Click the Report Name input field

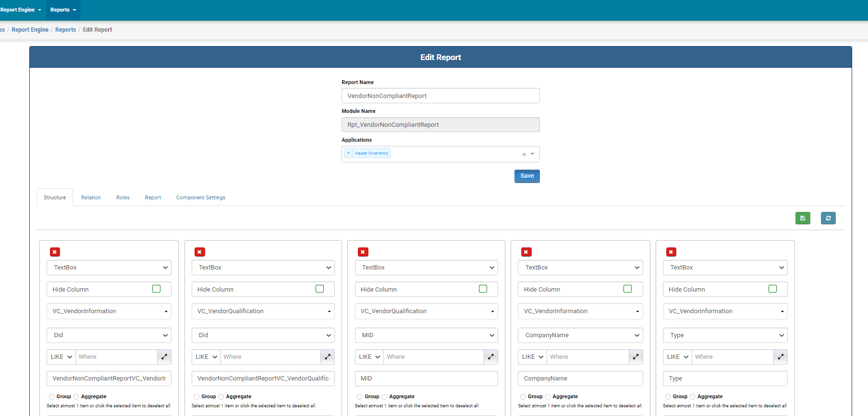[440, 96]
